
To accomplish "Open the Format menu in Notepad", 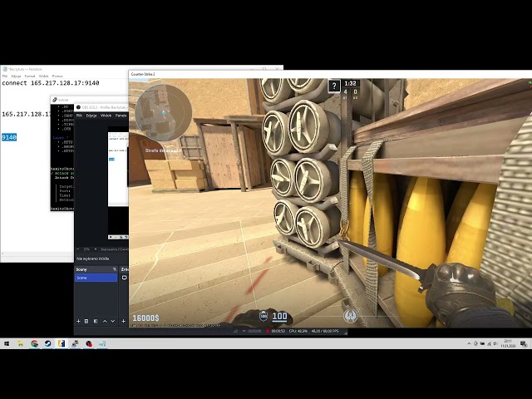I will point(28,76).
